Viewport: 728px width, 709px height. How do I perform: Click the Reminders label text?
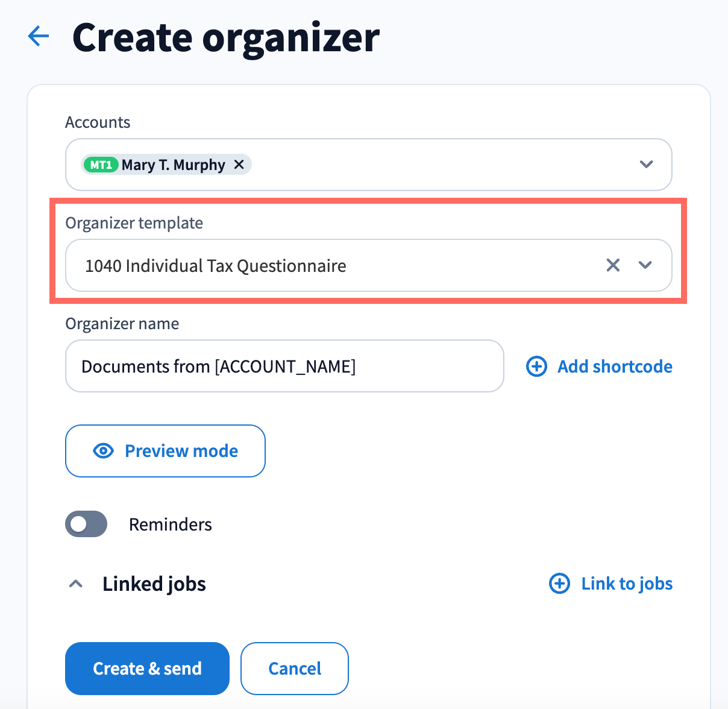[171, 525]
